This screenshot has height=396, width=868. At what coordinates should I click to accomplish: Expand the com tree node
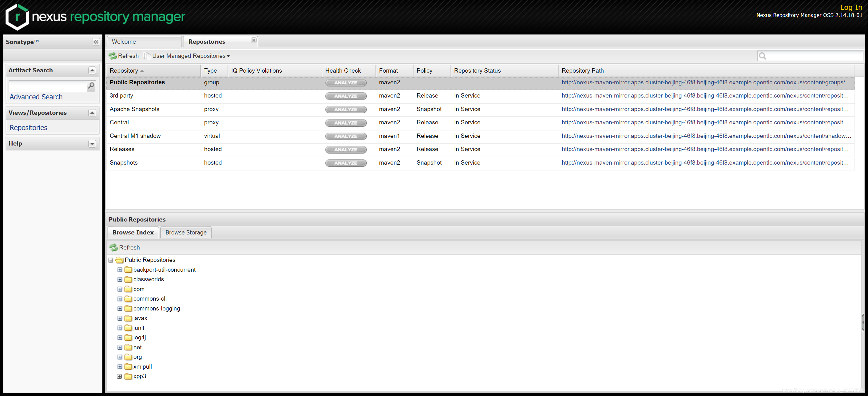[120, 290]
